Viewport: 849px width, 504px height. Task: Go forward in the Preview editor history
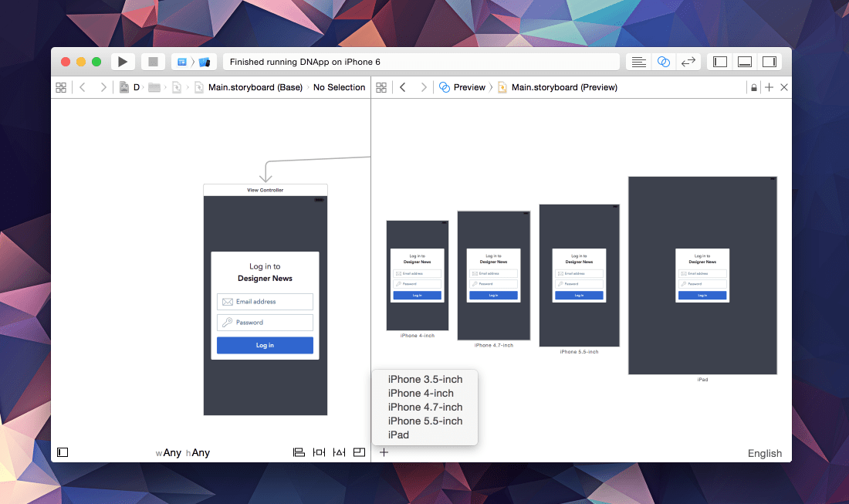point(424,87)
